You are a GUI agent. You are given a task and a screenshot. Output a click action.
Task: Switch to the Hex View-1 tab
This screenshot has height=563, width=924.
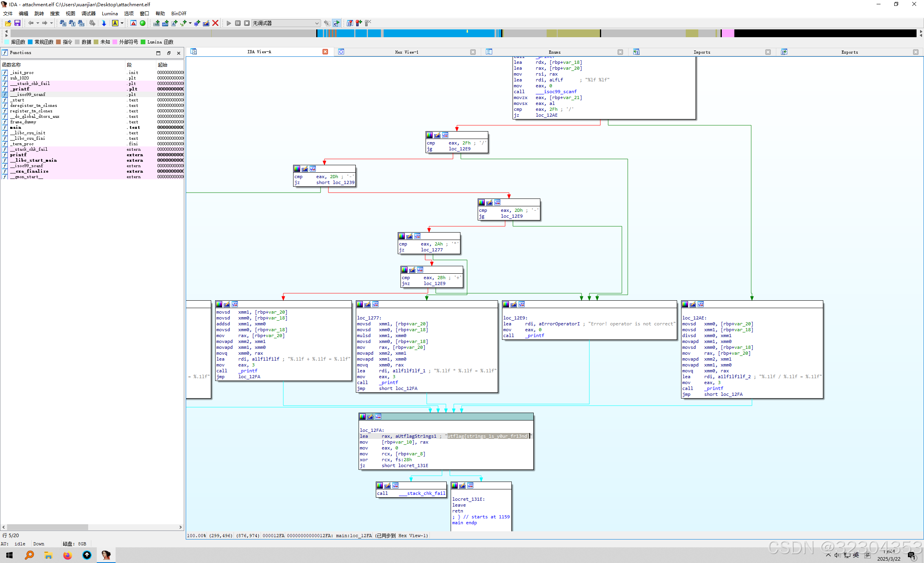(406, 52)
